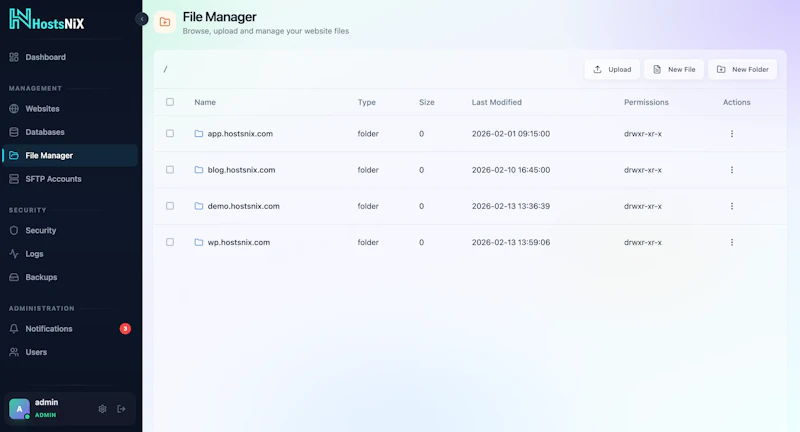
Task: View Logs from the sidebar
Action: (x=70, y=254)
